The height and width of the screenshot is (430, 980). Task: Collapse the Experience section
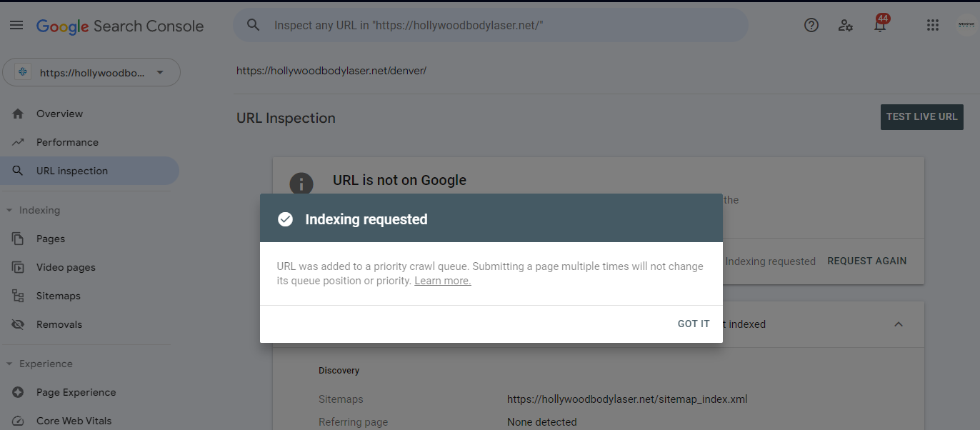pos(9,364)
